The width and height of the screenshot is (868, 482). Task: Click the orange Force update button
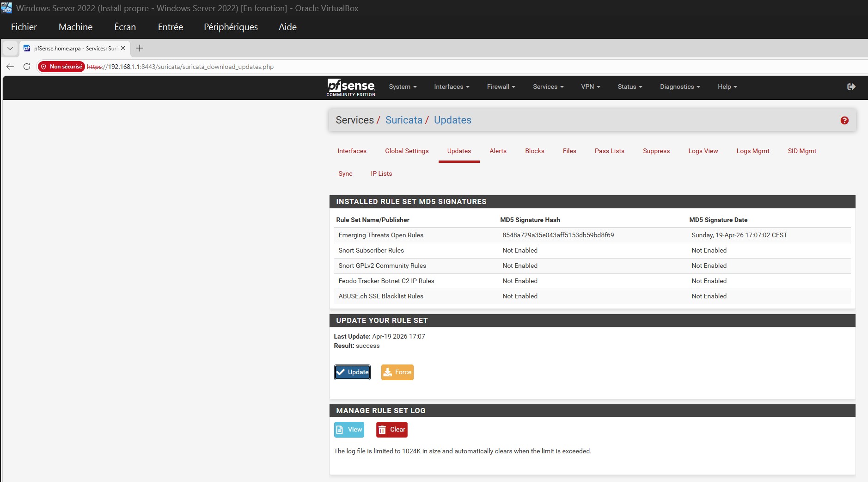[397, 372]
